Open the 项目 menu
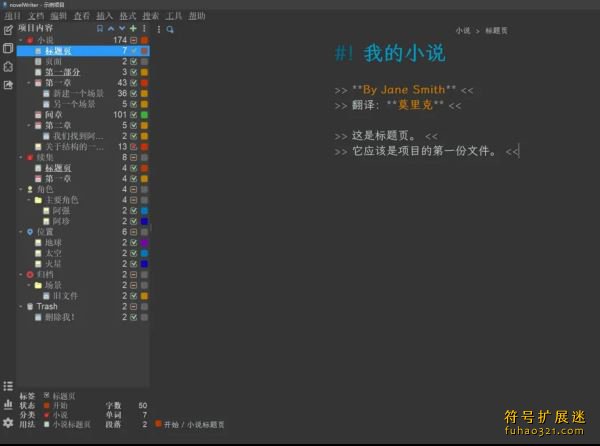 click(12, 16)
